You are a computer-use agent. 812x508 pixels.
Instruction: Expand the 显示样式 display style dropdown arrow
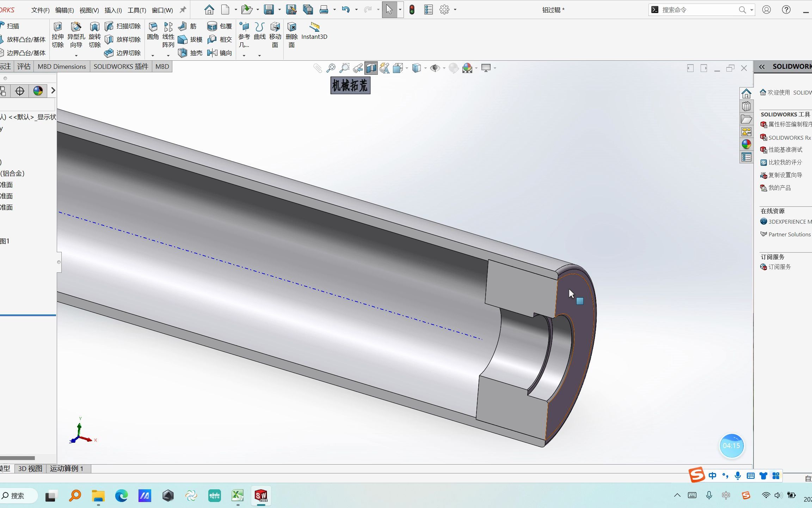[425, 68]
